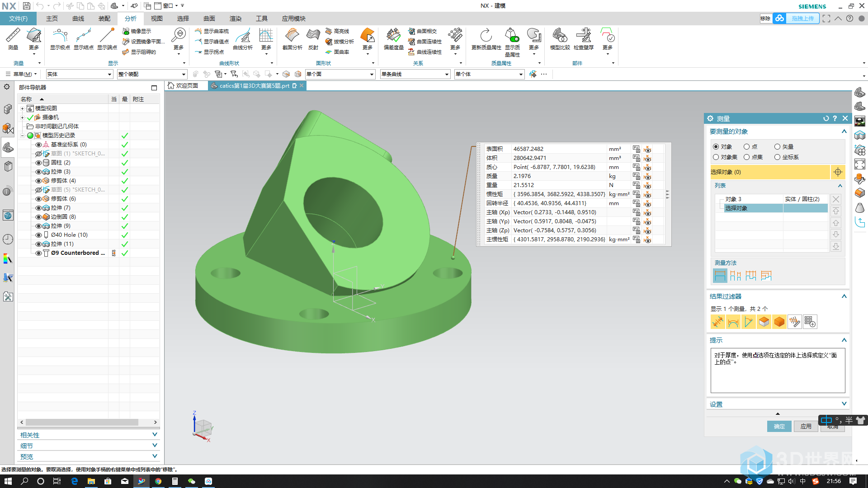Open Chrome from the taskbar
The width and height of the screenshot is (868, 488).
pyautogui.click(x=158, y=481)
